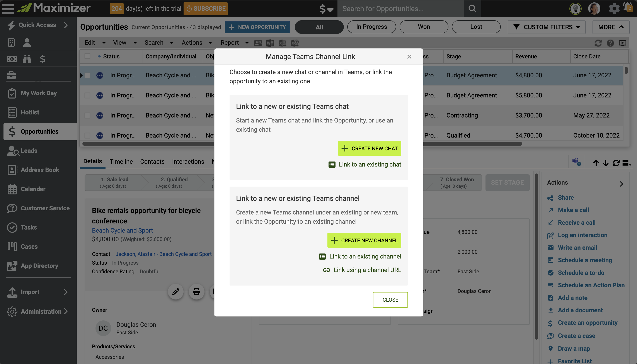The height and width of the screenshot is (364, 637).
Task: Click the Excel settings export icon
Action: pos(295,43)
